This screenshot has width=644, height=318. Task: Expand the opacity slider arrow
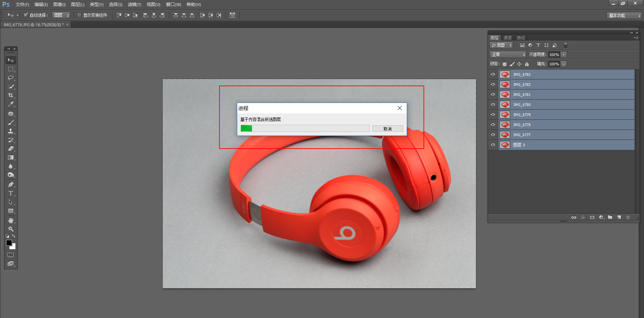tap(564, 55)
